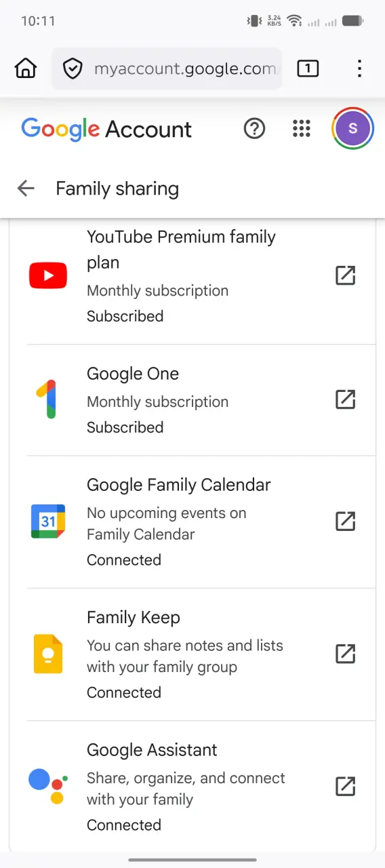
Task: Open the browser three-dot menu
Action: 359,68
